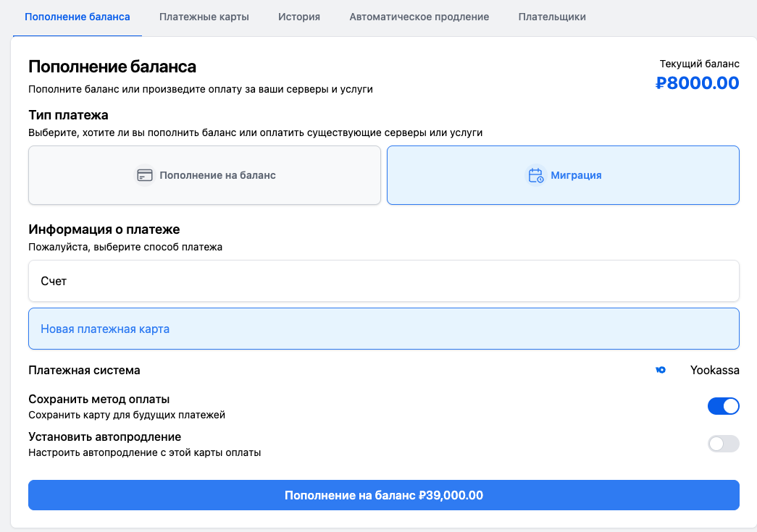Enable the Установить автопродление switch
This screenshot has height=532, width=757.
(x=723, y=444)
